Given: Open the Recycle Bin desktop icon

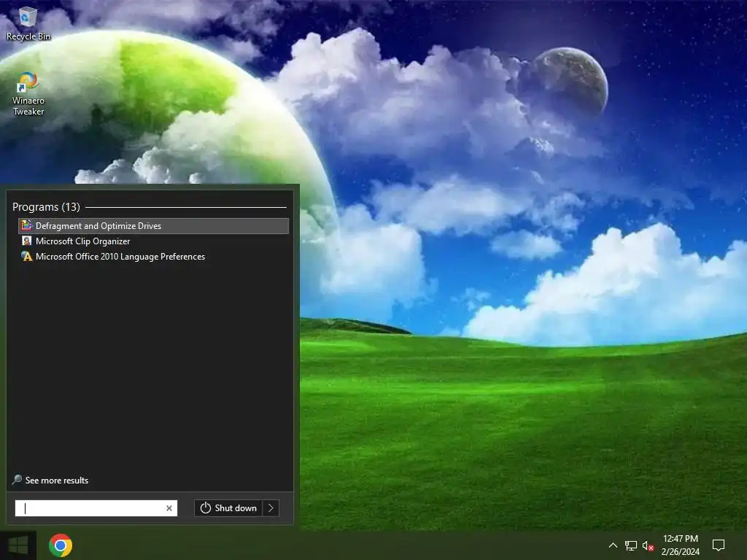Looking at the screenshot, I should pyautogui.click(x=28, y=24).
